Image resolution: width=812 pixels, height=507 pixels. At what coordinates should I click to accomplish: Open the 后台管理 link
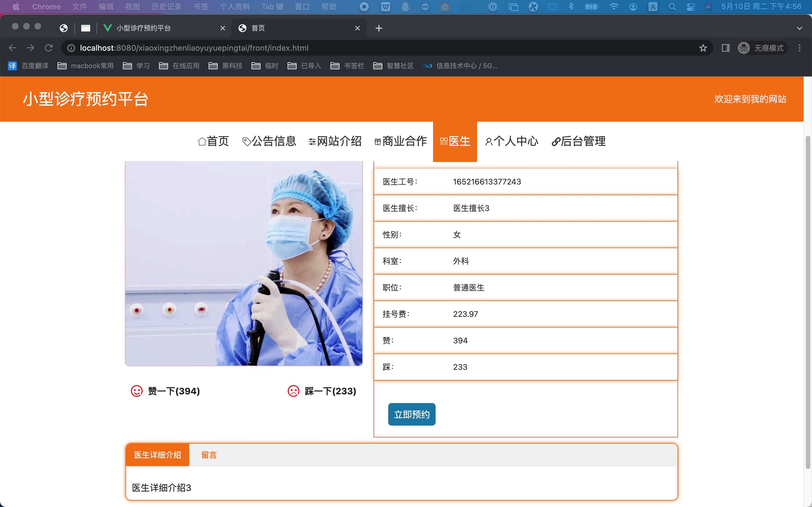[x=579, y=141]
